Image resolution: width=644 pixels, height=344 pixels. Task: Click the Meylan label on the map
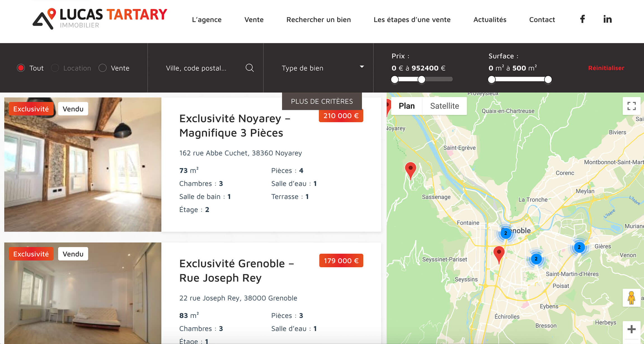click(x=585, y=191)
